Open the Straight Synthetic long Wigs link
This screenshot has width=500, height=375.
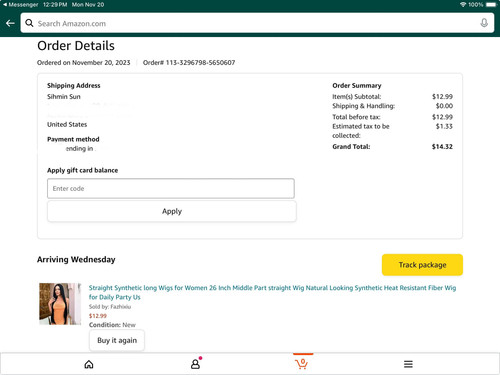(x=272, y=292)
